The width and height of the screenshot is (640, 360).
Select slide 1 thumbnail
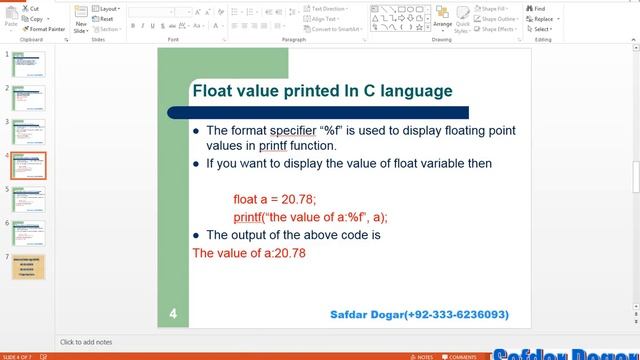coord(29,64)
